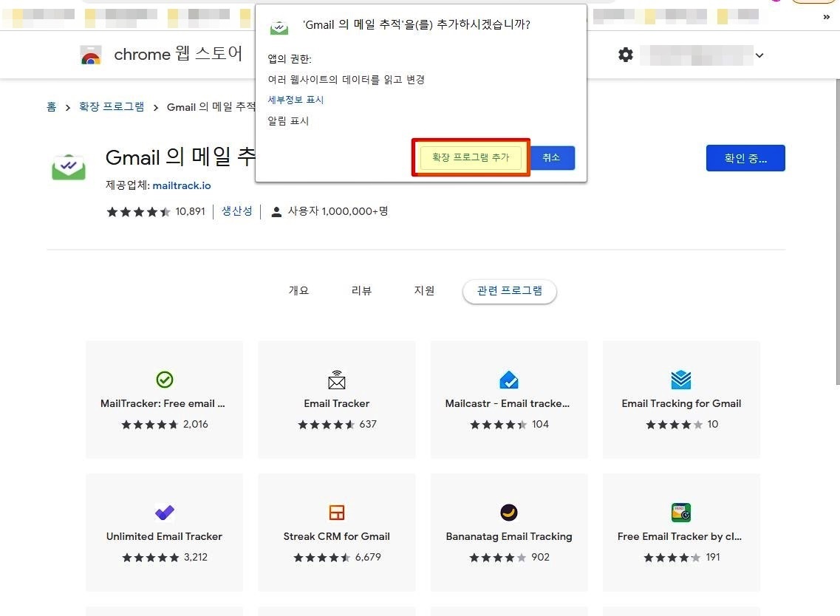Switch to the 지원 tab

click(x=424, y=290)
